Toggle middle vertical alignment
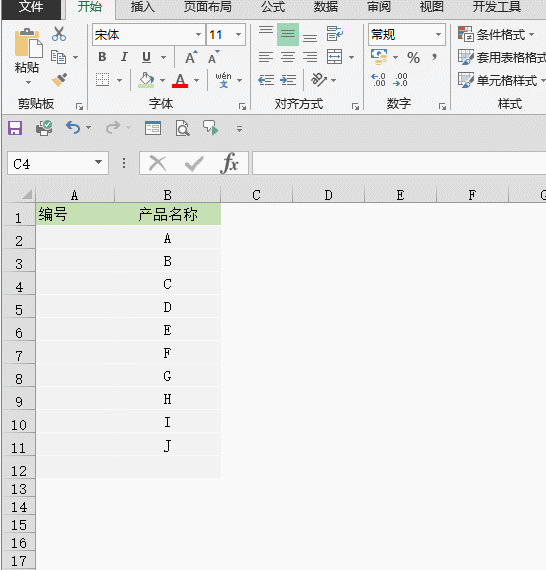 (288, 34)
